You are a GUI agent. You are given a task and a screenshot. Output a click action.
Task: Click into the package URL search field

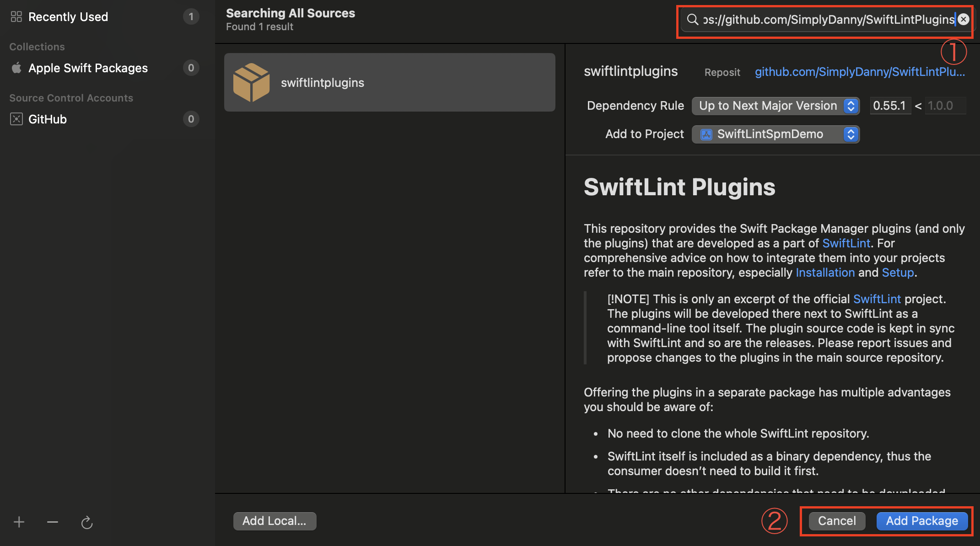tap(829, 19)
